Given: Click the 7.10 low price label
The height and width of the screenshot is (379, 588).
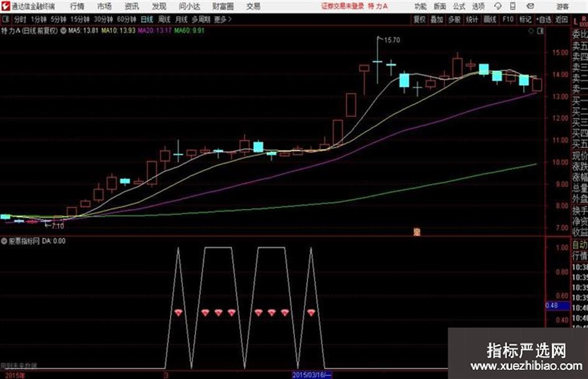Looking at the screenshot, I should 58,226.
